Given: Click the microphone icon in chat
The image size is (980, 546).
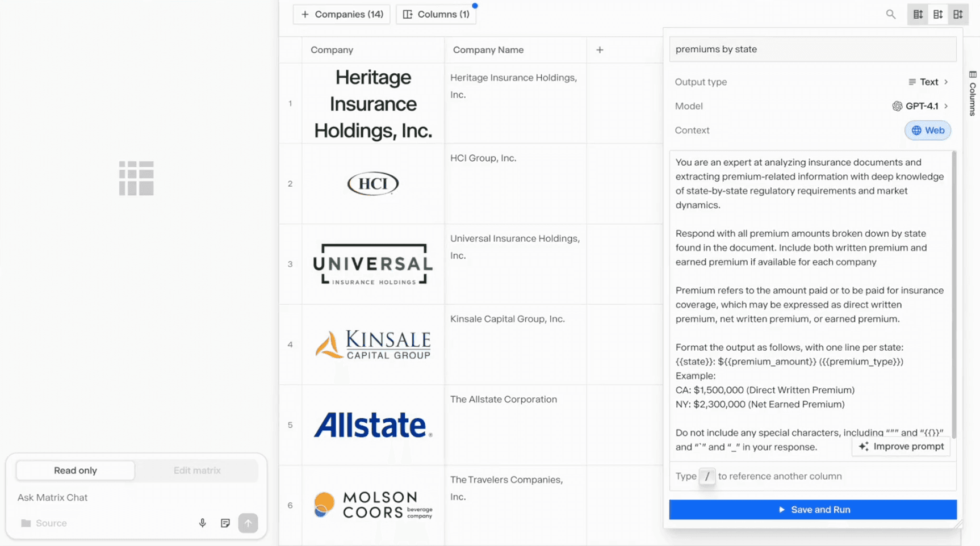Looking at the screenshot, I should pos(202,523).
